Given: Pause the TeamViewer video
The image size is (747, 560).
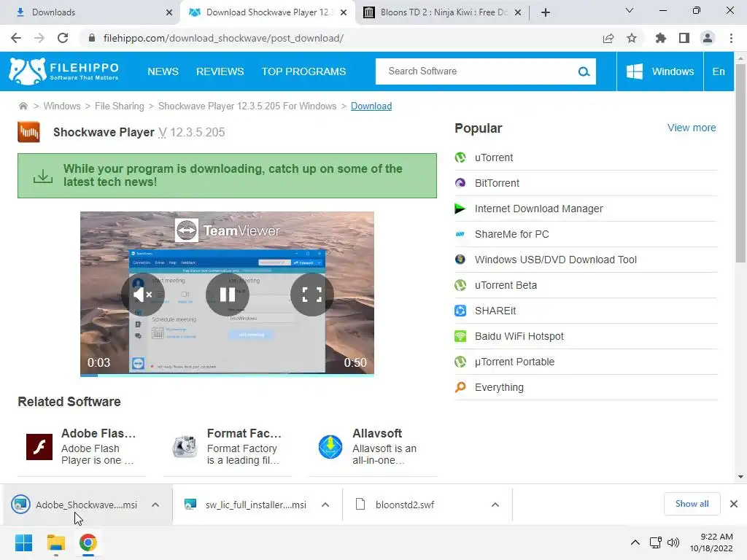Looking at the screenshot, I should click(228, 295).
